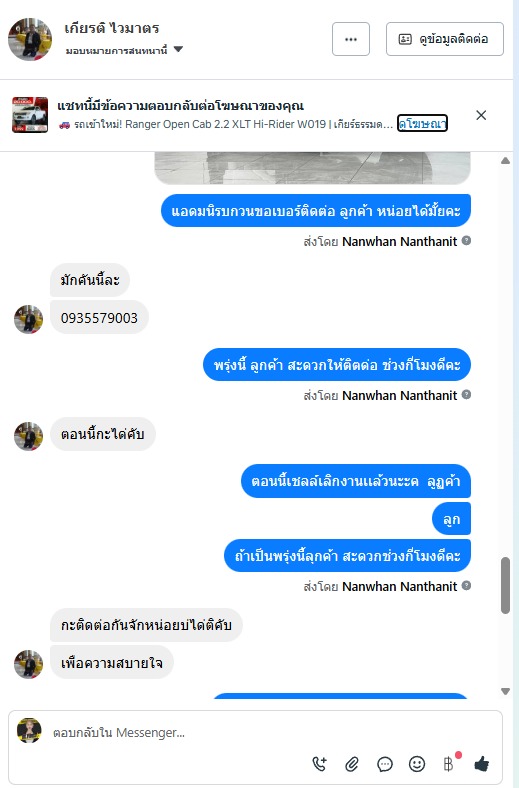Viewport: 519px width, 788px height.
Task: Click the chat scrollbar thumb
Action: pos(505,585)
